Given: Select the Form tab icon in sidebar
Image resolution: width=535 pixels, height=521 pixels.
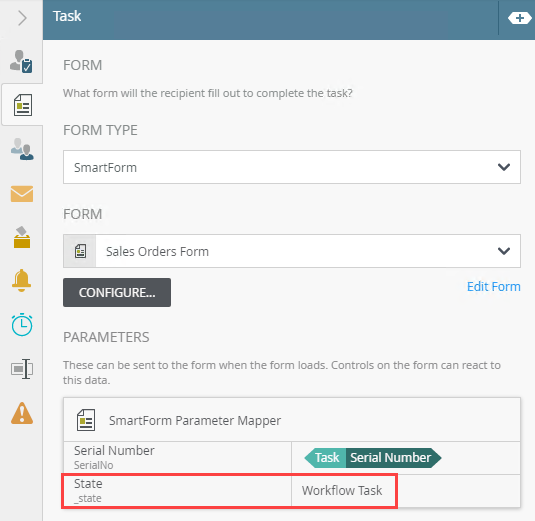Looking at the screenshot, I should click(x=23, y=105).
